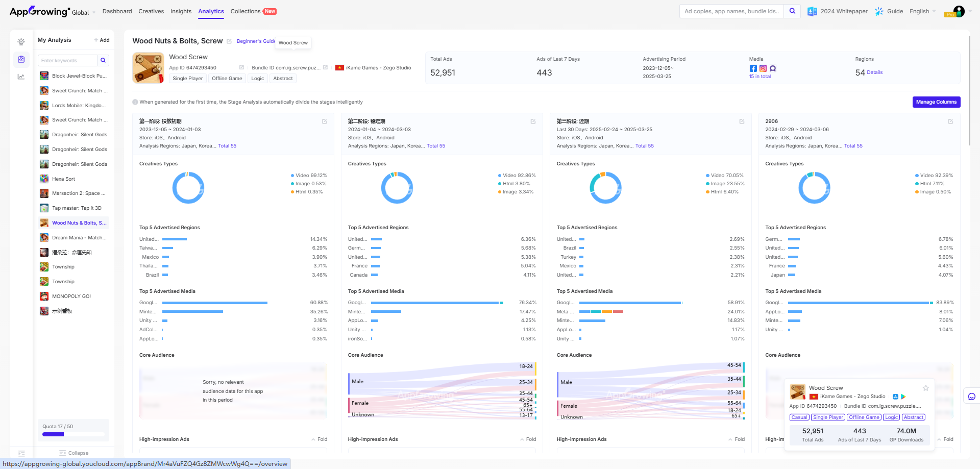
Task: Open the Beginner's Guide link
Action: (256, 41)
